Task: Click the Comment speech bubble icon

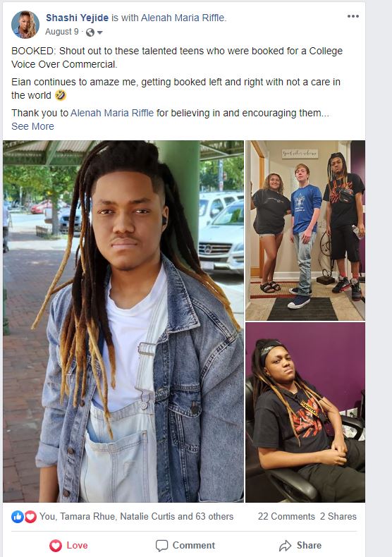Action: click(161, 546)
